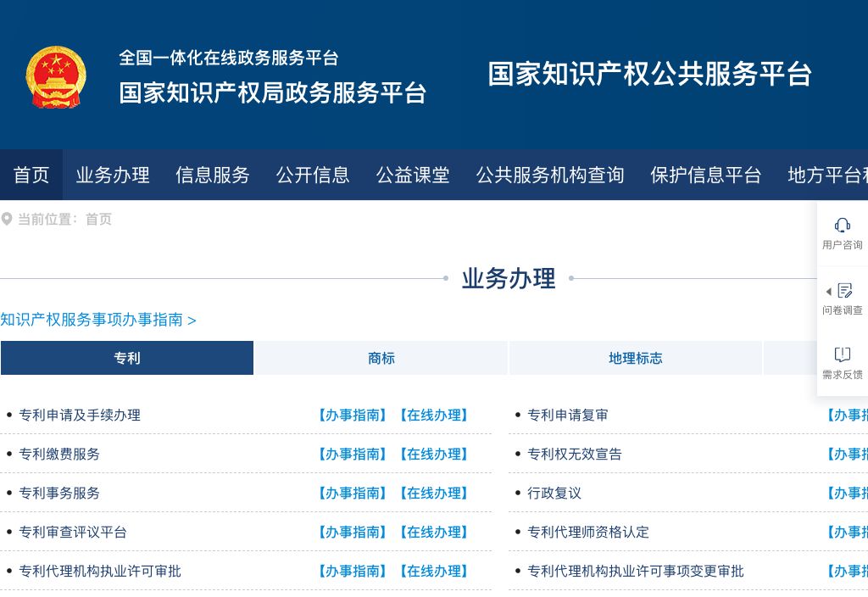Open 【办事指南】 for 专利申请及手续办理

(x=353, y=415)
